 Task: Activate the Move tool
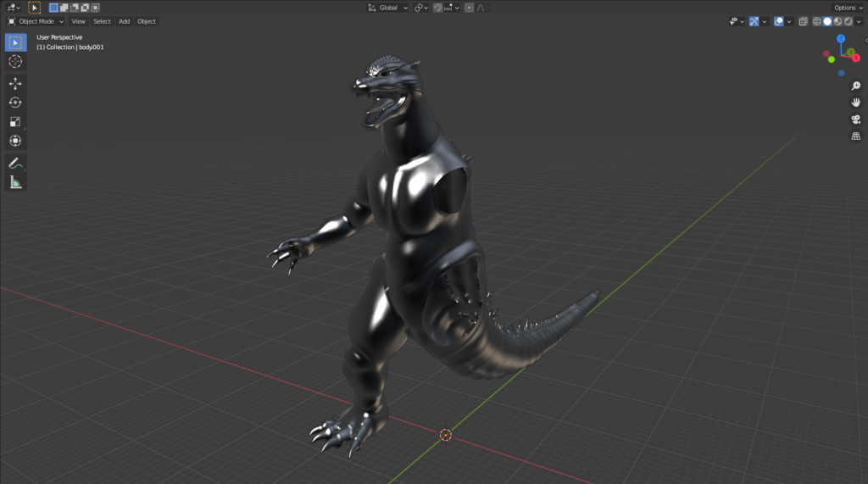pos(15,84)
